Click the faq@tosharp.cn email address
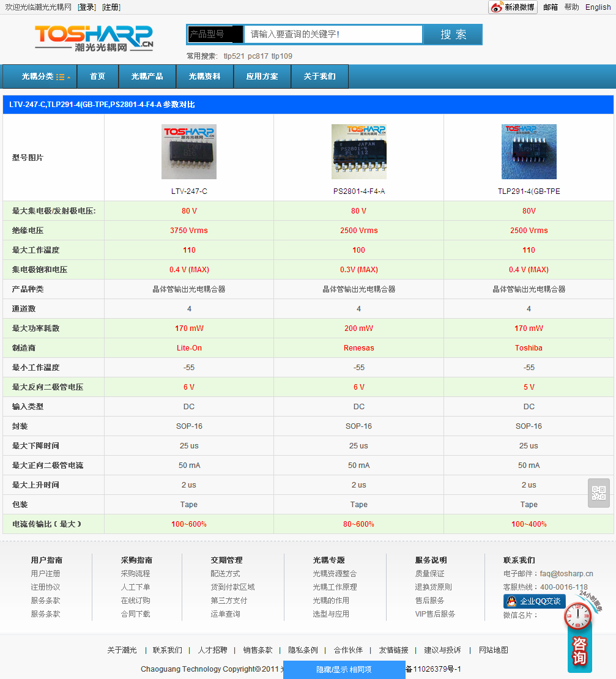Image resolution: width=616 pixels, height=679 pixels. 566,573
